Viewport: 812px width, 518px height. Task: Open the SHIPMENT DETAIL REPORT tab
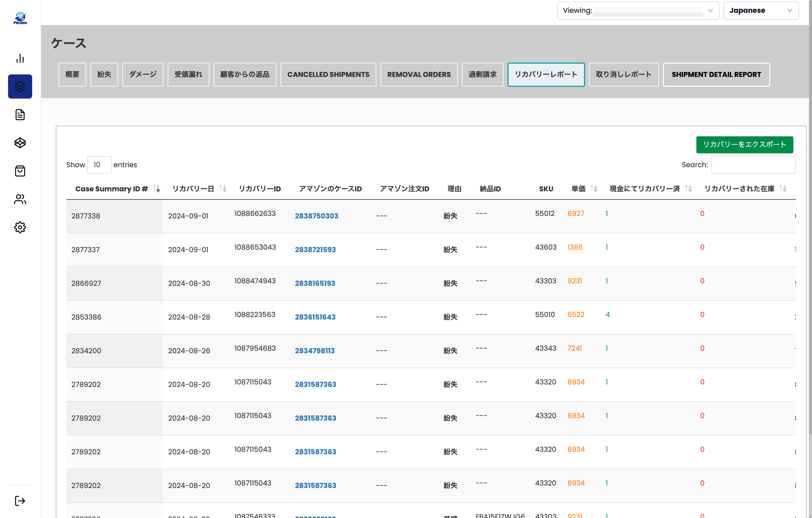click(x=716, y=74)
